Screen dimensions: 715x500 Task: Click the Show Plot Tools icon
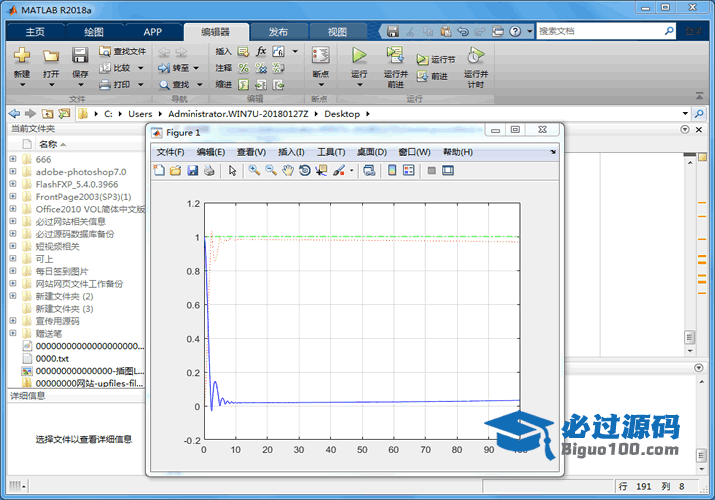[448, 170]
